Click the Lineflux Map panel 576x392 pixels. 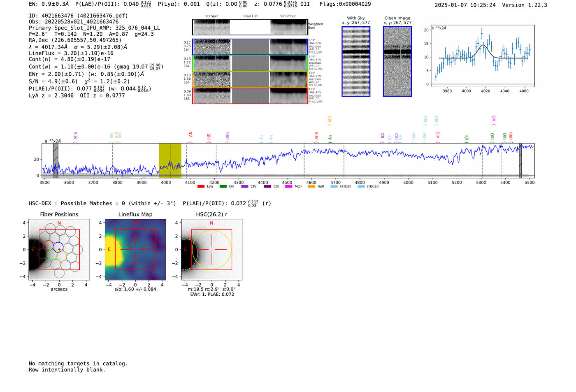135,250
